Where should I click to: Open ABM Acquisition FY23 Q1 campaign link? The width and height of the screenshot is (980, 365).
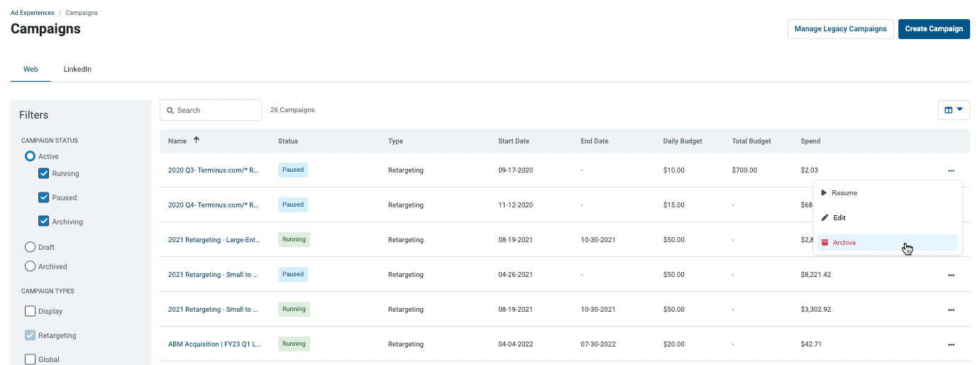[214, 344]
